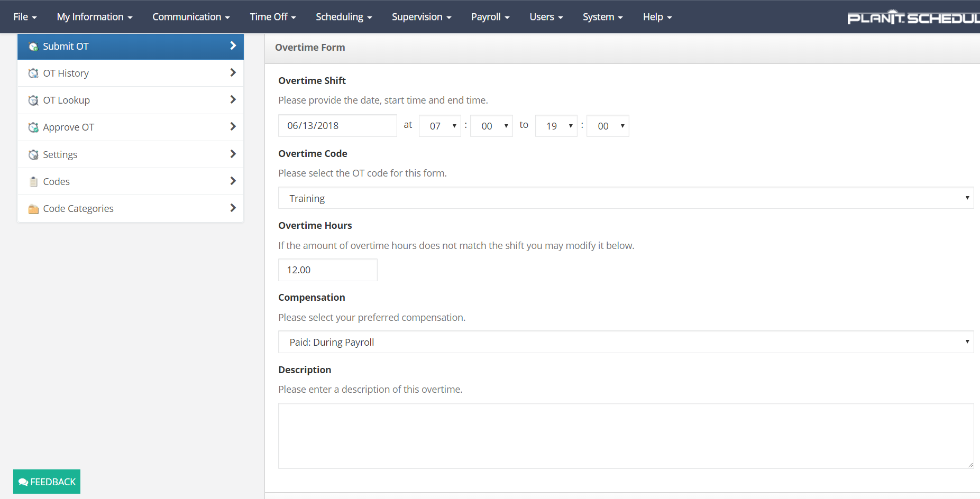This screenshot has height=499, width=980.
Task: Open the end hour dropdown showing 19
Action: pos(556,126)
